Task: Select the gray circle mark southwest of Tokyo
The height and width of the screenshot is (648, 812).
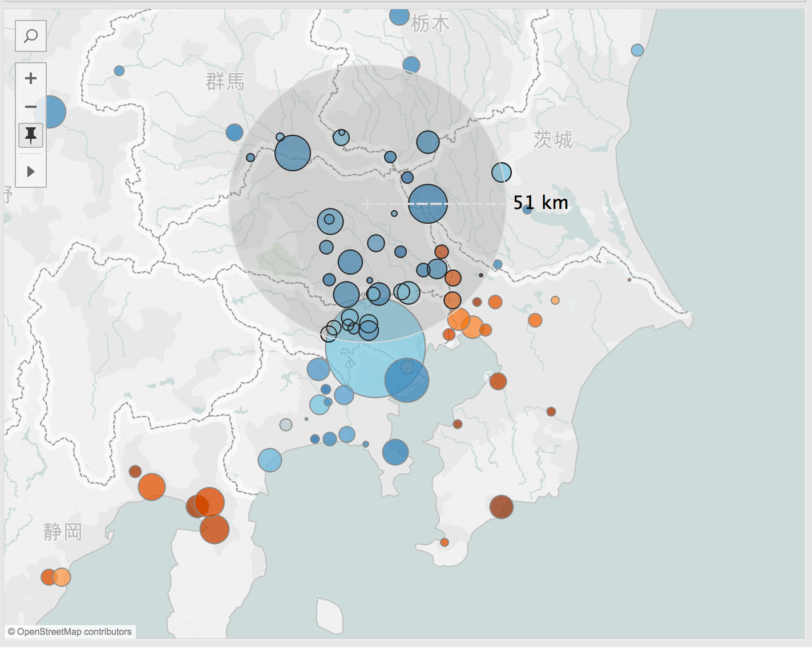Action: [x=286, y=425]
